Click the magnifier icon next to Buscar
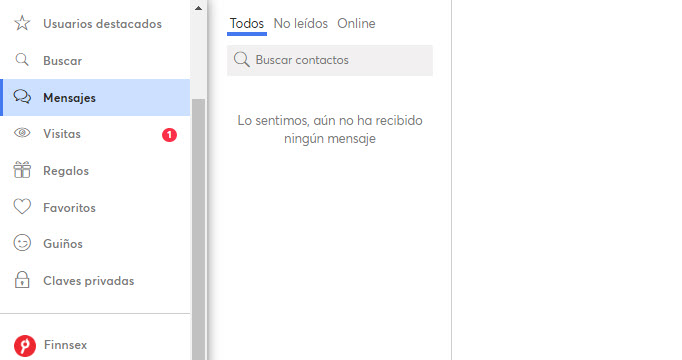This screenshot has height=360, width=682. pyautogui.click(x=22, y=60)
